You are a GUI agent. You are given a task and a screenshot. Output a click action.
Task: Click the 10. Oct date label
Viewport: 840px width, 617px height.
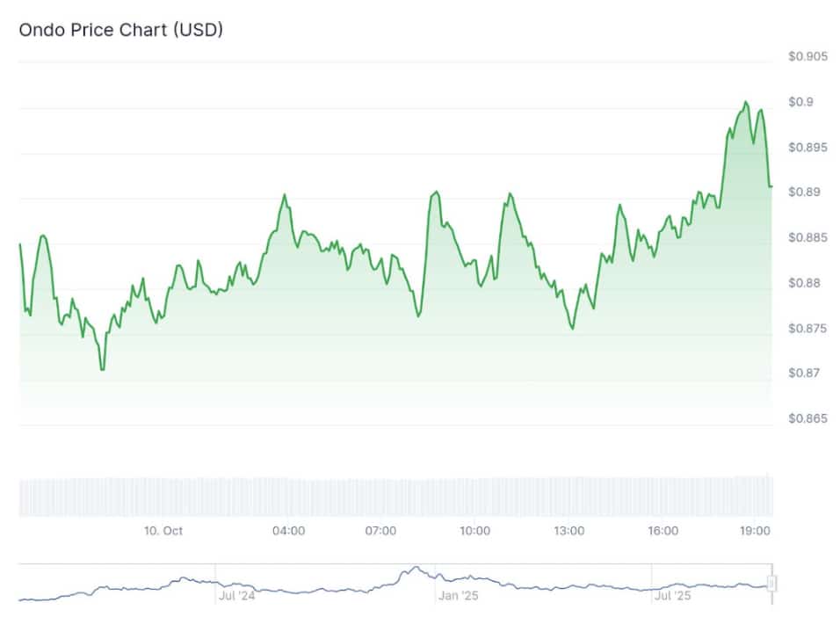[x=163, y=531]
